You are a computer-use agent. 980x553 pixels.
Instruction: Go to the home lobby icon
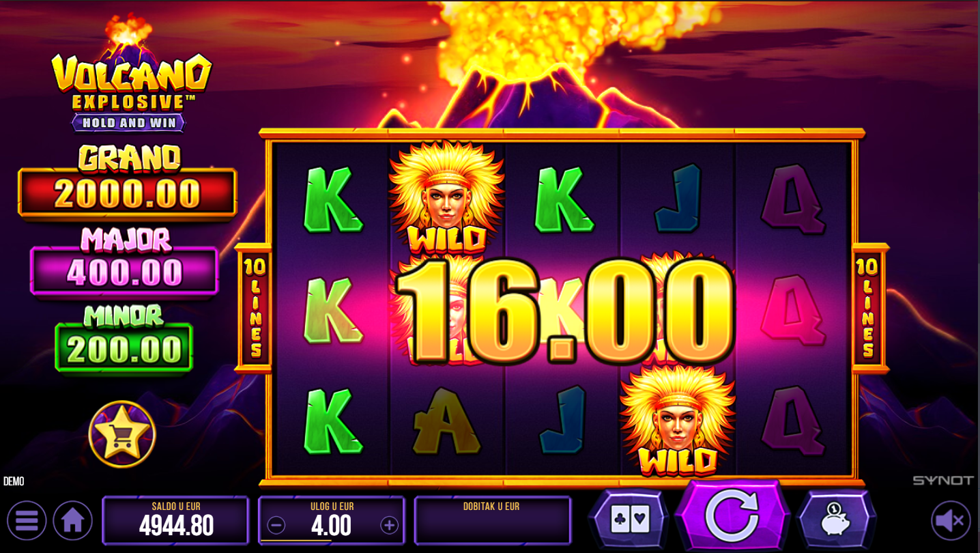coord(73,521)
